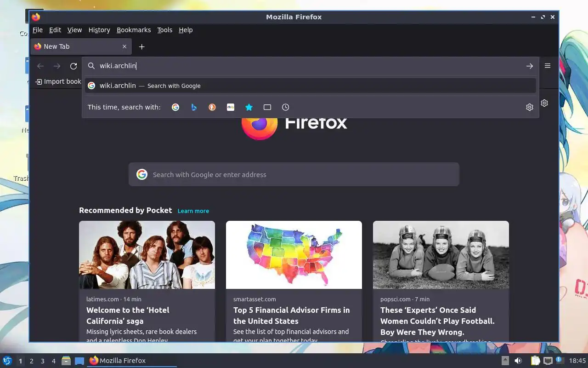588x368 pixels.
Task: Open the Bookmarks menu
Action: (134, 30)
